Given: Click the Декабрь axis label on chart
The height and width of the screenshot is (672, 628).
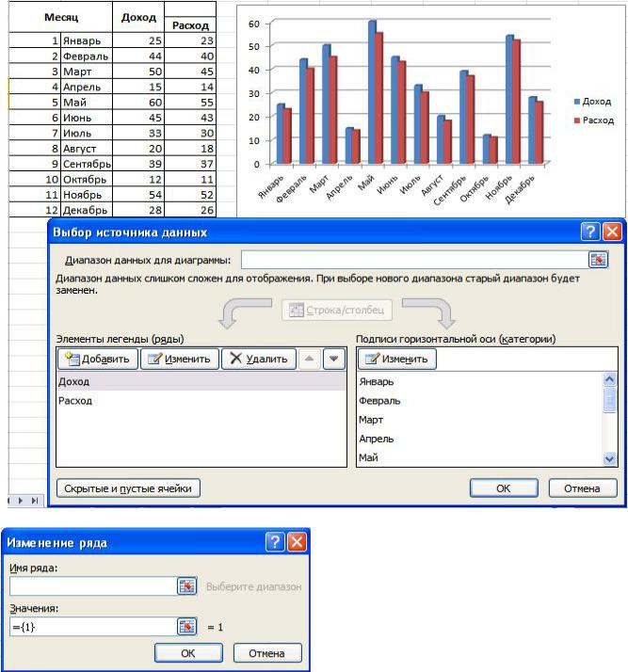Looking at the screenshot, I should point(520,189).
